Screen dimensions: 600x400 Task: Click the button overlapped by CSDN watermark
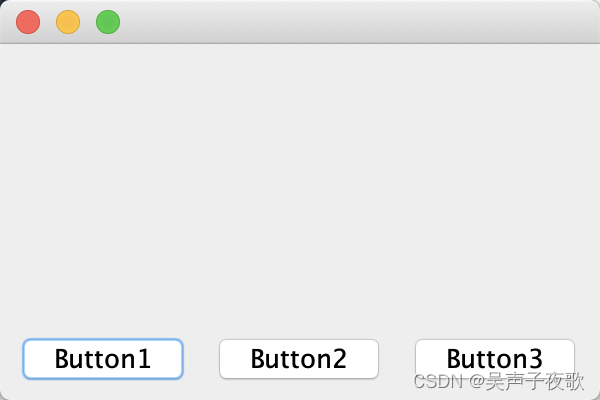(495, 359)
